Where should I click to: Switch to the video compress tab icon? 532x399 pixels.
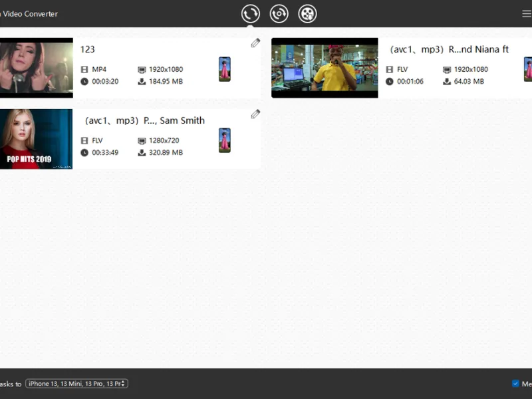tap(279, 14)
